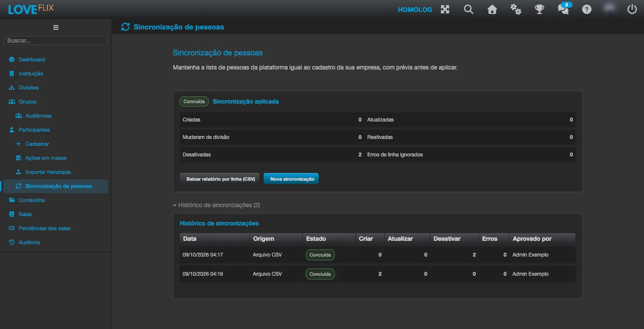Open help question mark icon
Viewport: 644px width, 329px height.
point(587,9)
